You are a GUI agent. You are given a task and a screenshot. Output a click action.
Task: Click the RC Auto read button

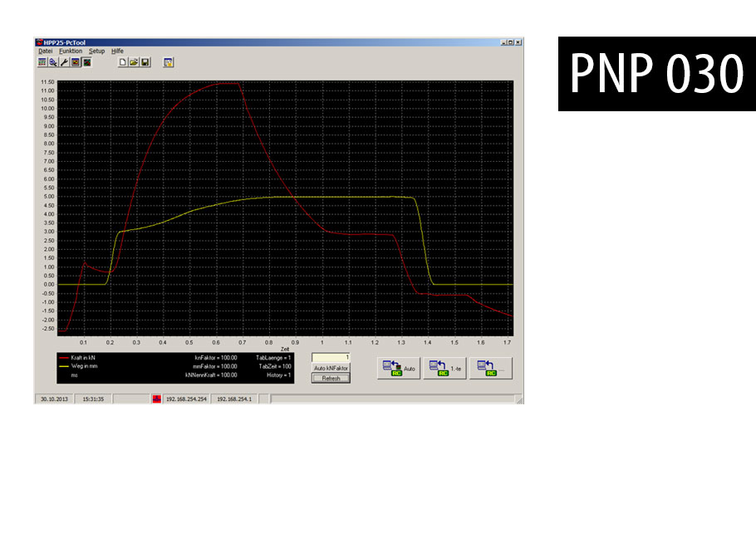[x=399, y=368]
